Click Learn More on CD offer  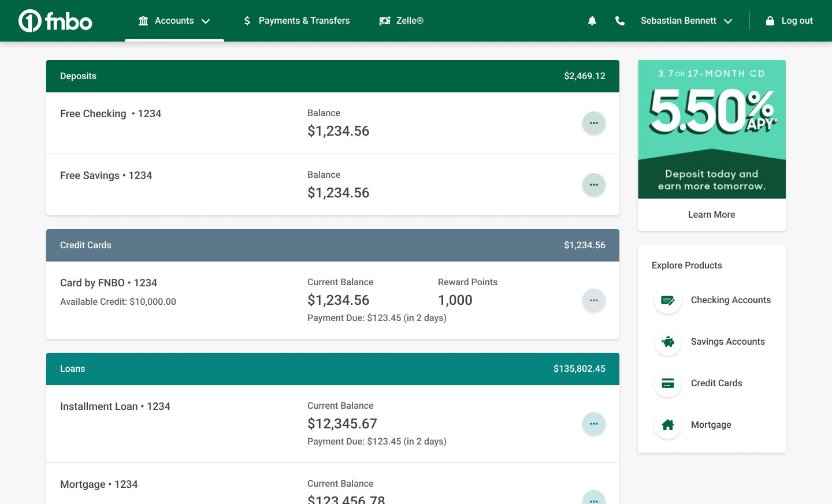pos(712,215)
